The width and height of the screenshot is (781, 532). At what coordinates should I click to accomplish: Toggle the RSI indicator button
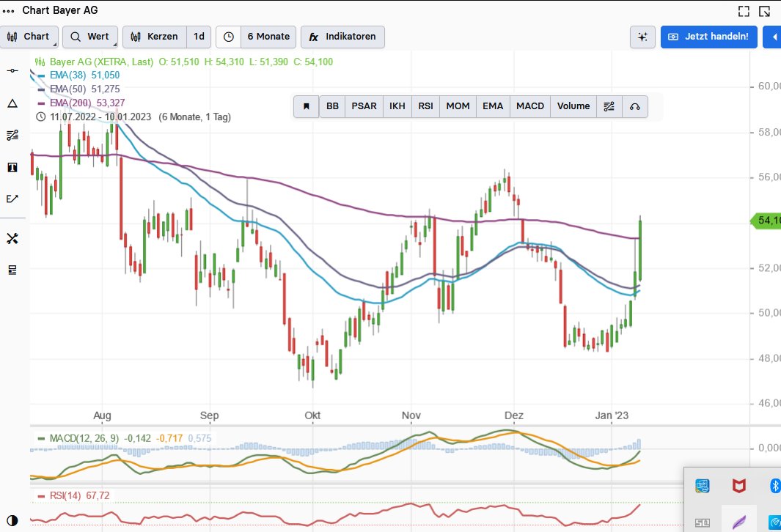(426, 106)
